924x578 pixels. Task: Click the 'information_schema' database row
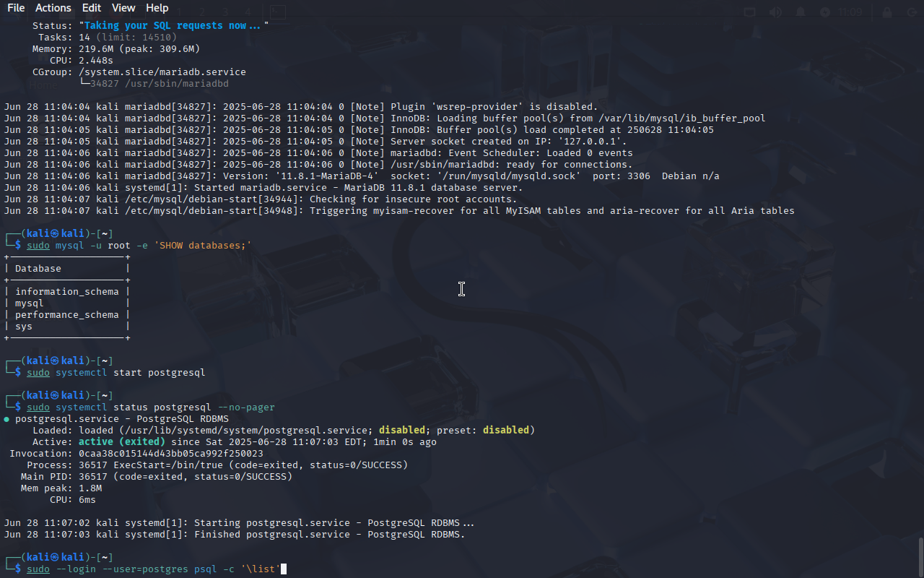pyautogui.click(x=66, y=292)
